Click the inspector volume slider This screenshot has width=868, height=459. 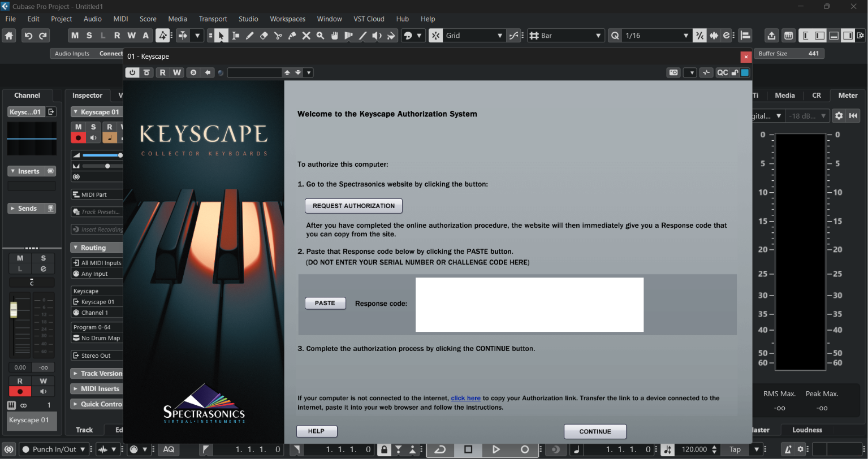click(x=102, y=155)
